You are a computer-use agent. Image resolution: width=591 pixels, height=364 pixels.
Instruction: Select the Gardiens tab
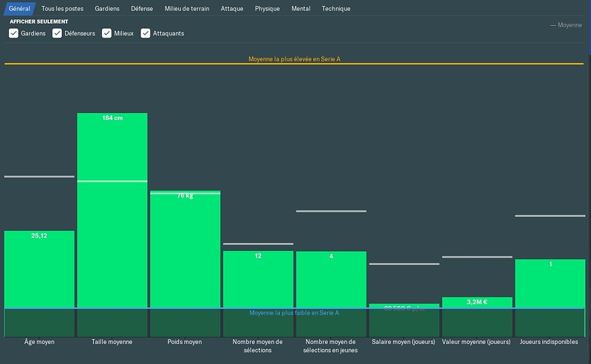pyautogui.click(x=107, y=9)
